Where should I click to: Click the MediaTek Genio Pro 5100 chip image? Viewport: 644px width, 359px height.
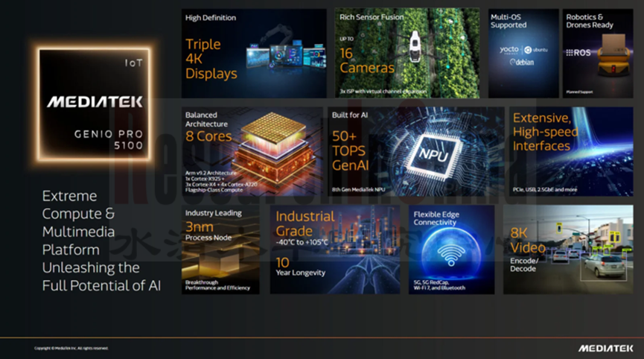pyautogui.click(x=94, y=104)
